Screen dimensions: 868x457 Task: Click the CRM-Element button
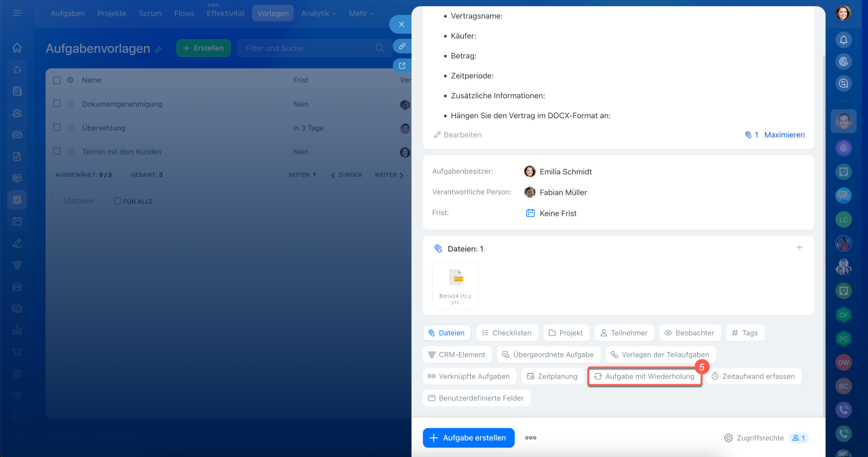click(x=457, y=355)
